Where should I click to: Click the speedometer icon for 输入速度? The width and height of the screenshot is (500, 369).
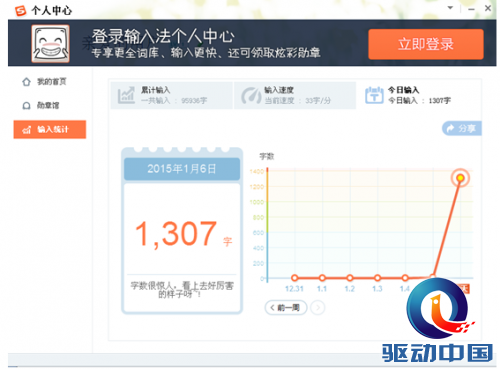tap(251, 95)
